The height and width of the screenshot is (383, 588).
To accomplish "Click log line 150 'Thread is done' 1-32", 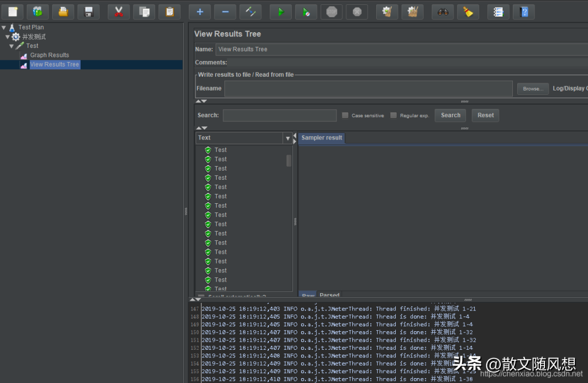I will [x=337, y=332].
